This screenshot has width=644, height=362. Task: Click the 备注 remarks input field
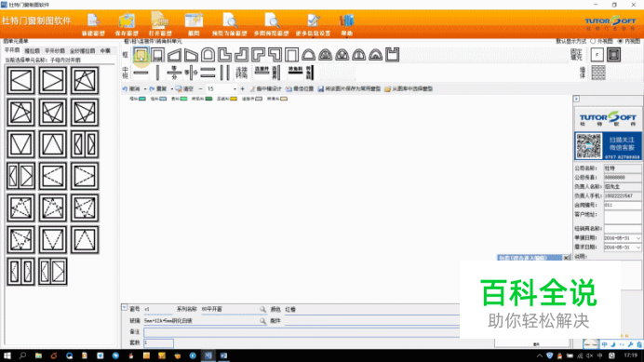click(302, 332)
